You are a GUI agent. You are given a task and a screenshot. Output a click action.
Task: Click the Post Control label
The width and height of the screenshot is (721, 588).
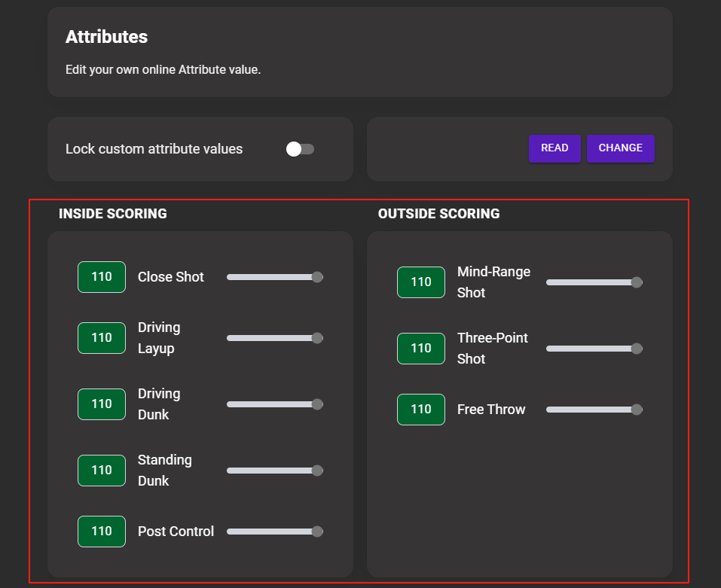[176, 532]
